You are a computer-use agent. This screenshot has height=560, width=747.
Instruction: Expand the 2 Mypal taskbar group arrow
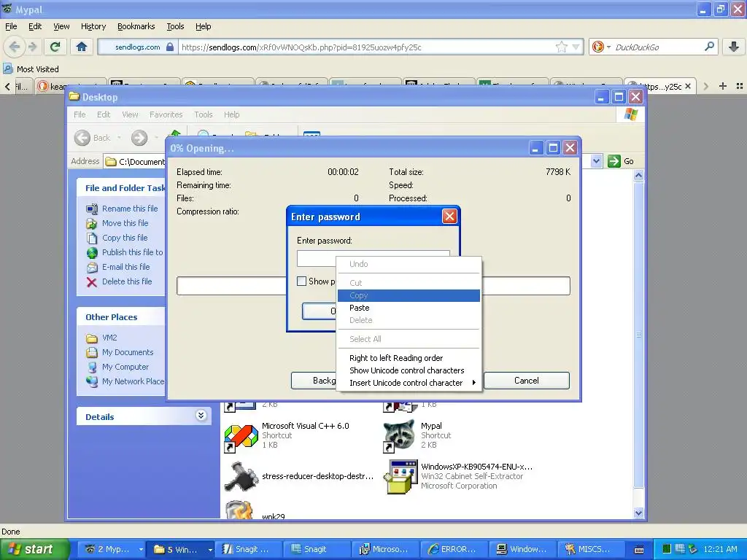[141, 549]
